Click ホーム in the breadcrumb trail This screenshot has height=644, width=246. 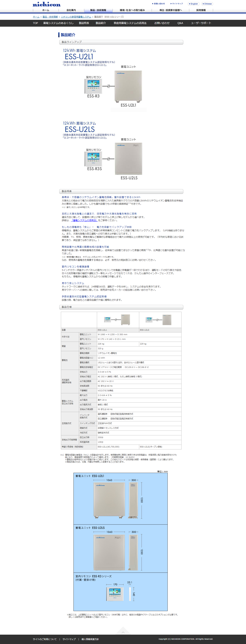36,17
